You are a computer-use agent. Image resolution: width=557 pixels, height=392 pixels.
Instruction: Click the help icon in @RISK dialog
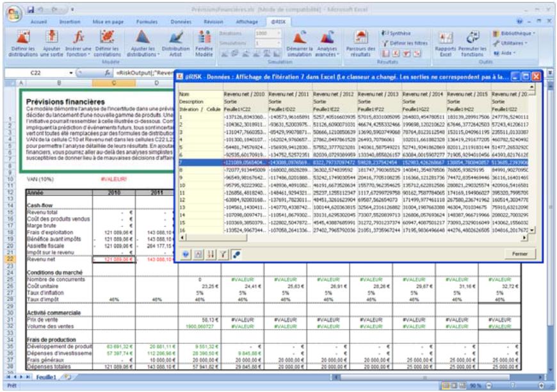coord(186,254)
